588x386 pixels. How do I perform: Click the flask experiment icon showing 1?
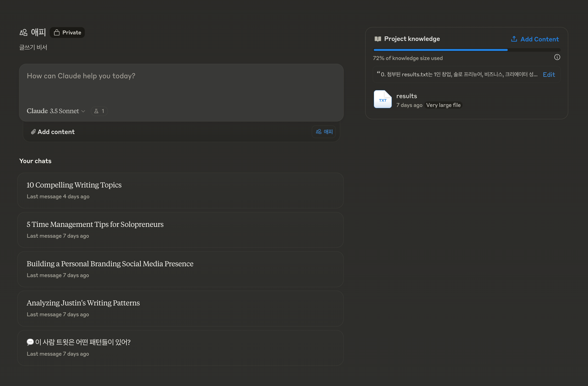(96, 111)
